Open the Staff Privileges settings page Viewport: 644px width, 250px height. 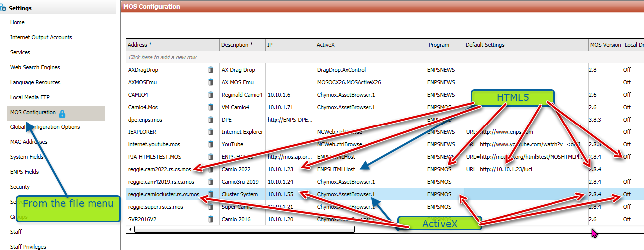28,247
